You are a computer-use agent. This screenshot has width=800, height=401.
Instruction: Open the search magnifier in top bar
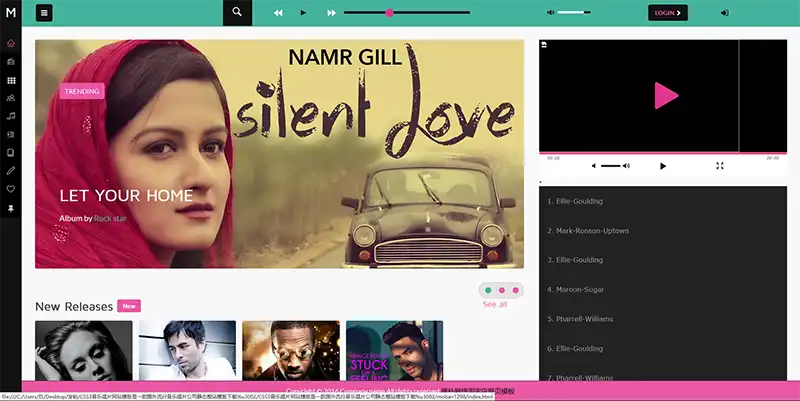coord(237,12)
